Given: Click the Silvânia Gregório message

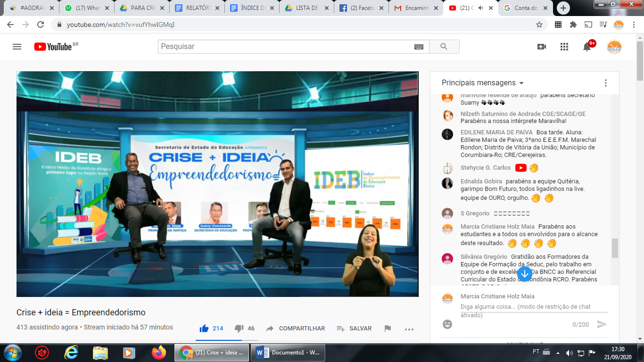Looking at the screenshot, I should pyautogui.click(x=529, y=268).
